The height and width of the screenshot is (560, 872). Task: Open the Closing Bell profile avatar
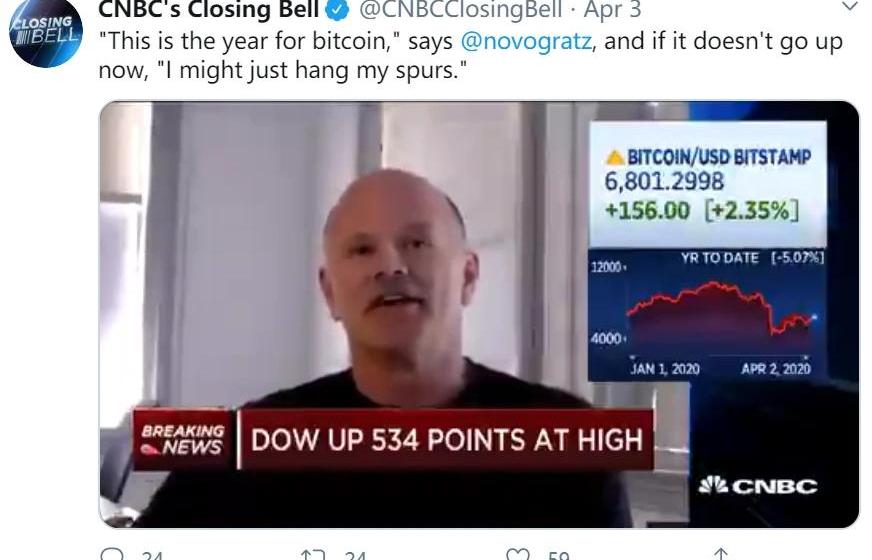pos(46,32)
